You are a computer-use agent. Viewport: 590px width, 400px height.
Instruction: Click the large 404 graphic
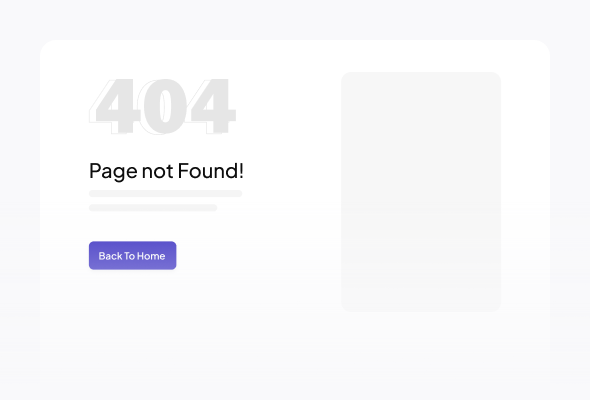point(162,106)
